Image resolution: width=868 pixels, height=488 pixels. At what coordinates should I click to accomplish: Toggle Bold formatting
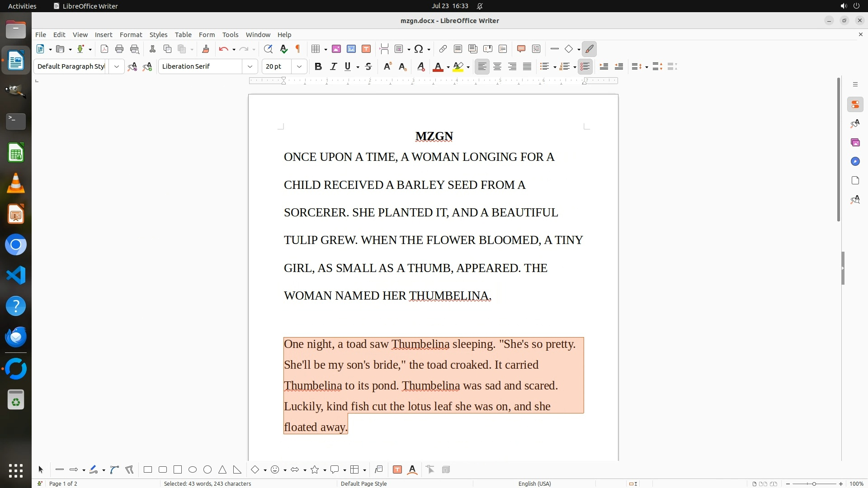[x=318, y=66]
